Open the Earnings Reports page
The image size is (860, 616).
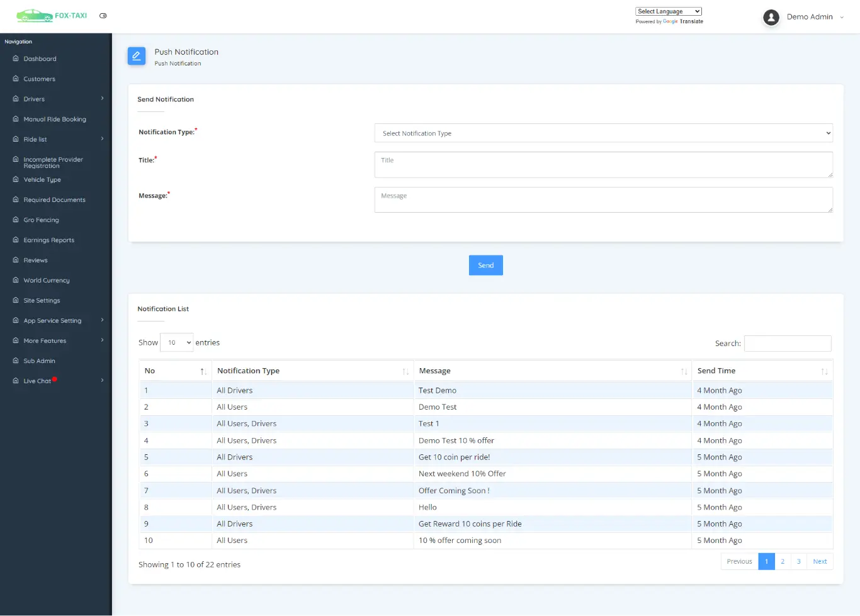click(x=49, y=240)
